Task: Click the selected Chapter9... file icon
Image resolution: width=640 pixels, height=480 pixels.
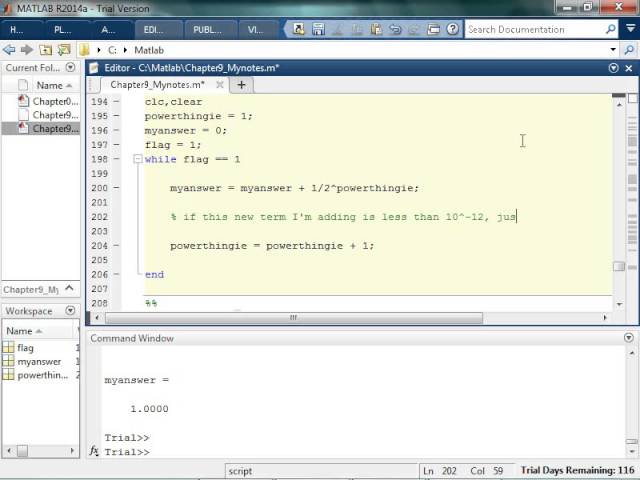Action: click(x=23, y=128)
